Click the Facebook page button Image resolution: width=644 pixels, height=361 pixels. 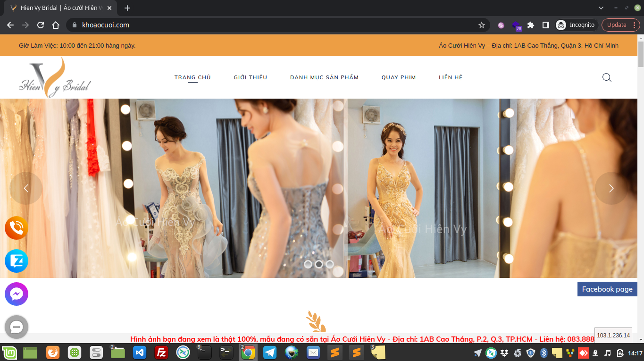pos(607,289)
